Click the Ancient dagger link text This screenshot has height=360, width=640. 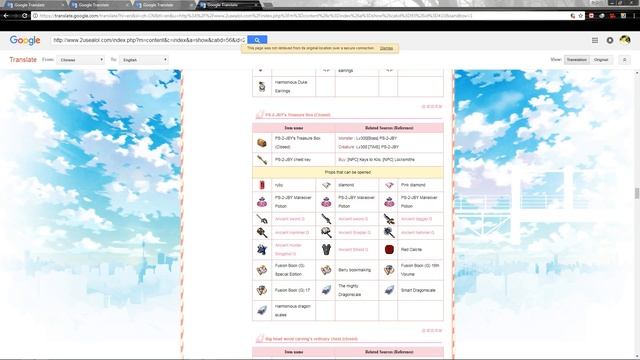(416, 219)
